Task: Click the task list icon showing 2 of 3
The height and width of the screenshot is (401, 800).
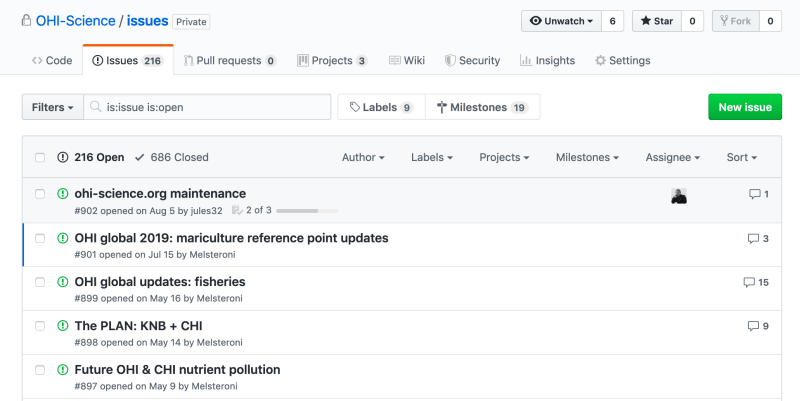Action: 237,210
